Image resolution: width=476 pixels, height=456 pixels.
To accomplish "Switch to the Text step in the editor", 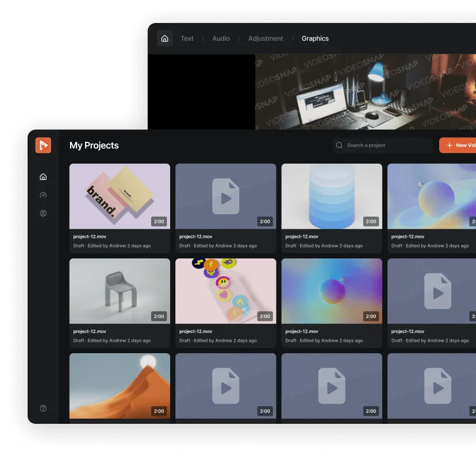I will tap(187, 38).
